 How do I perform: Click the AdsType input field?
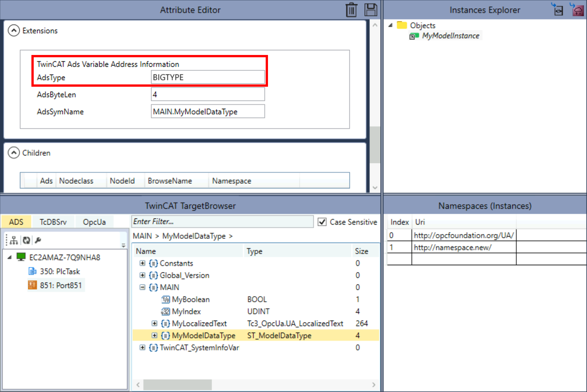(x=208, y=77)
